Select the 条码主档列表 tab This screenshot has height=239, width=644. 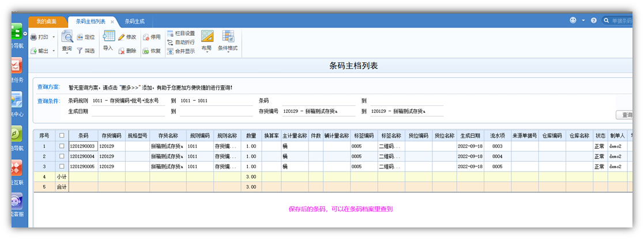(x=91, y=22)
